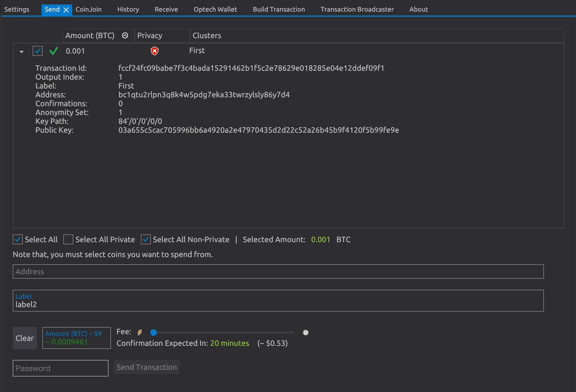Screen dimensions: 576x392
Task: Switch to the CoinJoin tab
Action: tap(89, 9)
